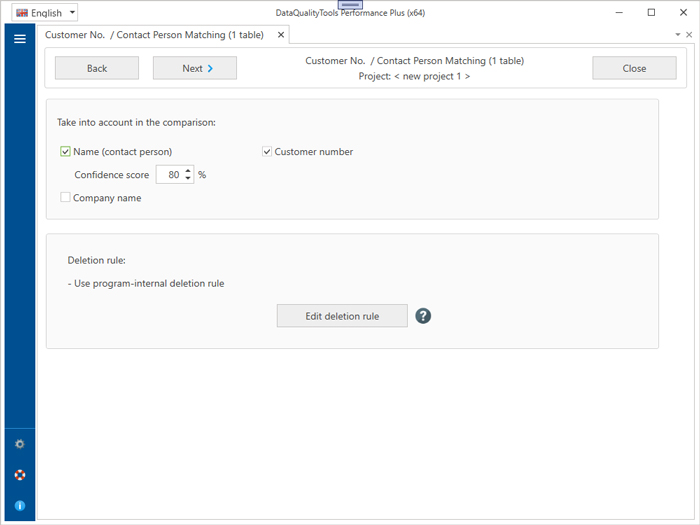Expand the English language dropdown
Viewport: 700px width, 525px height.
(x=72, y=13)
